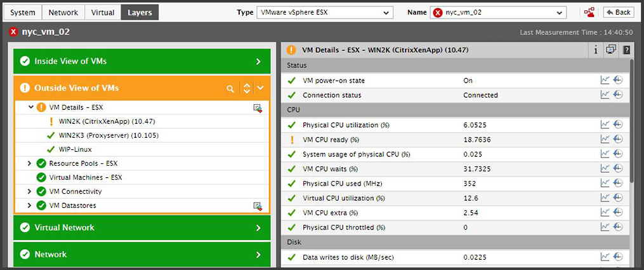Click the Virtual CPU utilization value 12.6

click(471, 198)
